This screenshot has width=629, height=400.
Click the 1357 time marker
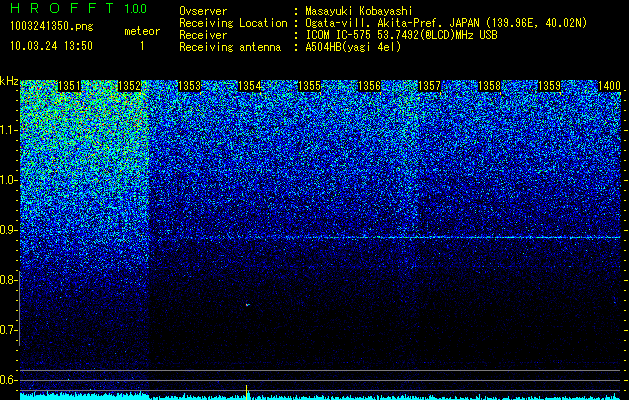click(429, 86)
